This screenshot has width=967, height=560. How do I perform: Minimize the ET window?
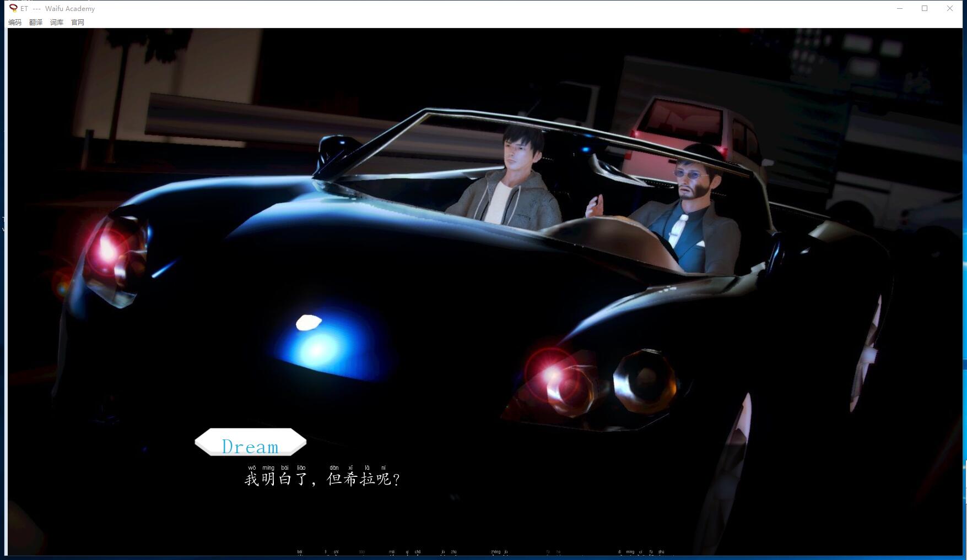pyautogui.click(x=900, y=8)
